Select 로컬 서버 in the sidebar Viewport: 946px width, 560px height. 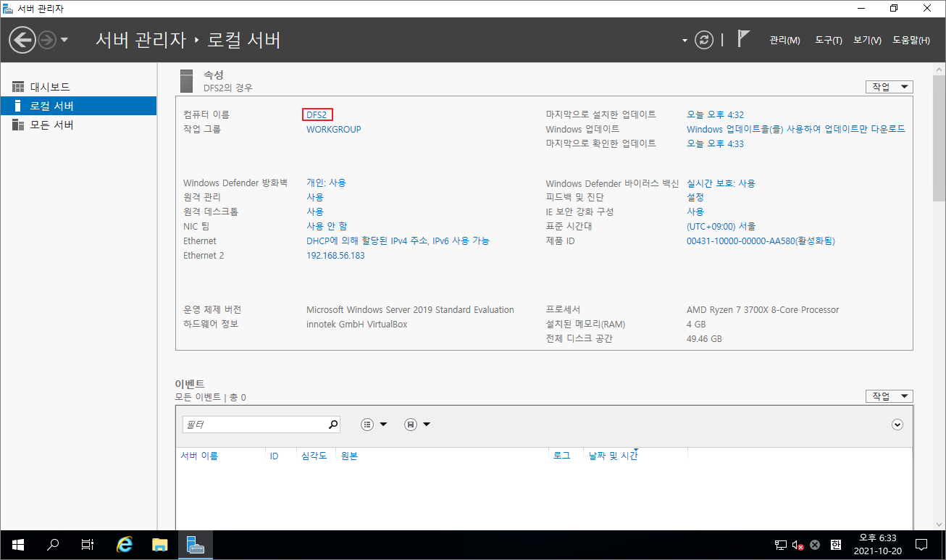click(78, 106)
